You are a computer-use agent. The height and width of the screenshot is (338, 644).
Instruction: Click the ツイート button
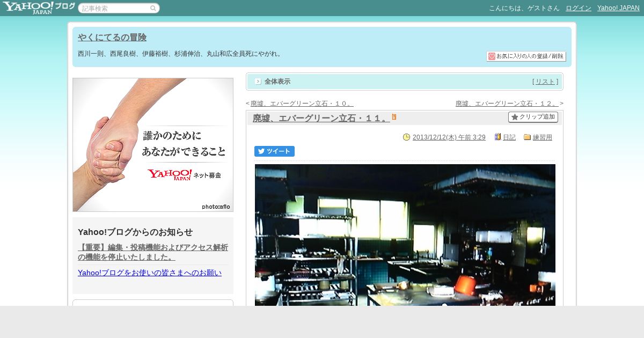click(274, 151)
